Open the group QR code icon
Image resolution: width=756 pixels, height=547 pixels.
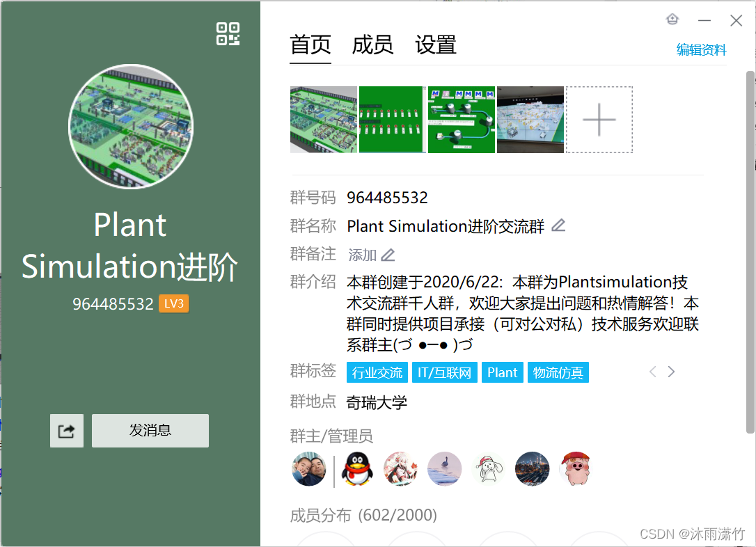coord(228,33)
